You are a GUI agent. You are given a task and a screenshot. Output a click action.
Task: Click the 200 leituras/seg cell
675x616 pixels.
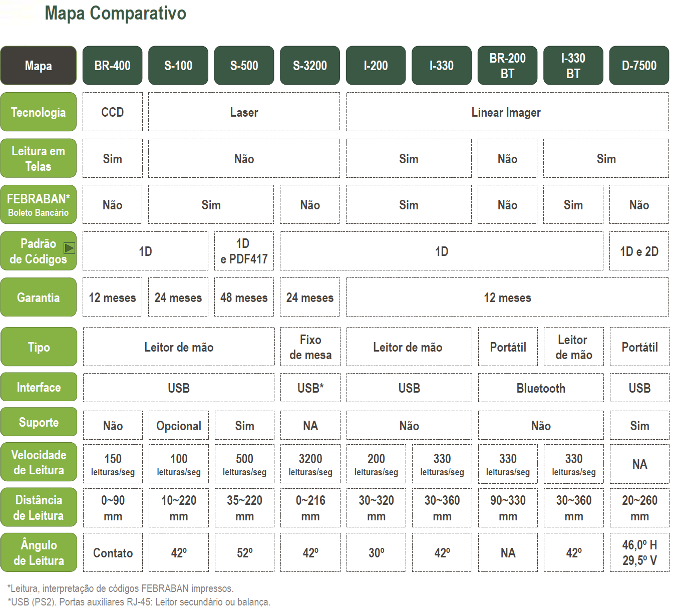pos(377,464)
